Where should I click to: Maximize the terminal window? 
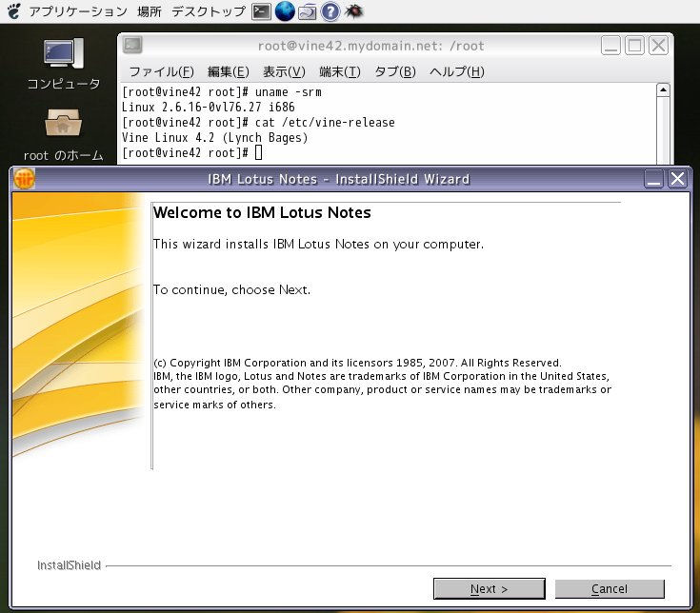(x=634, y=45)
